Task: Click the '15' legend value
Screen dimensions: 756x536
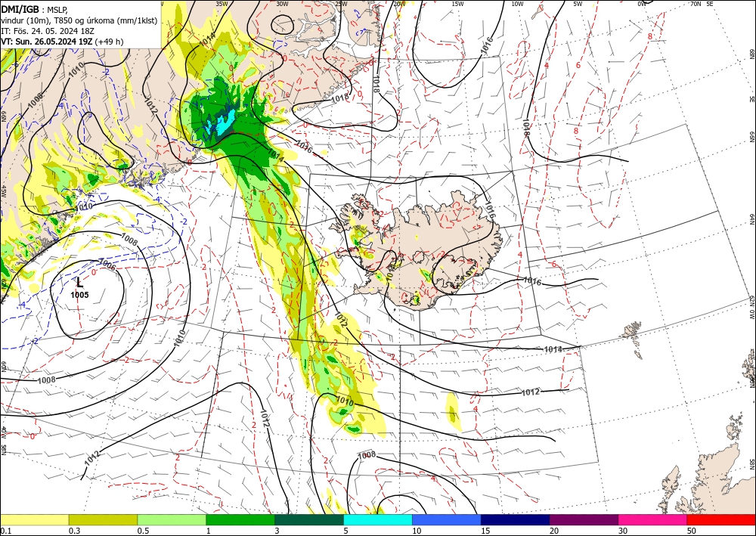Action: tap(485, 531)
